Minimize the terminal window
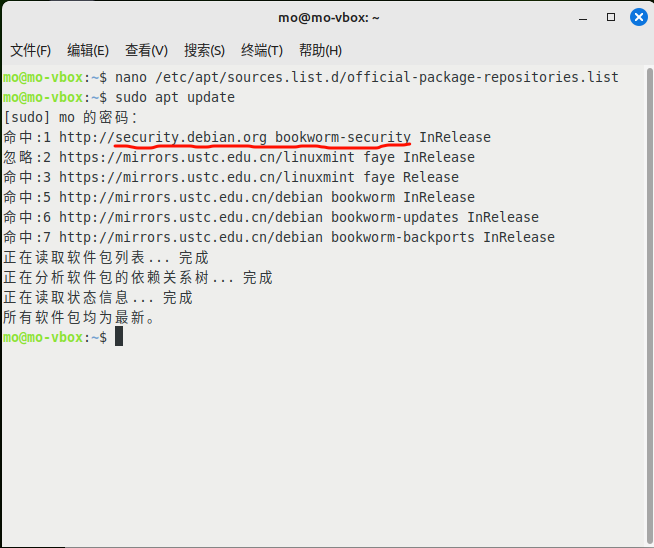This screenshot has height=548, width=654. [x=583, y=18]
